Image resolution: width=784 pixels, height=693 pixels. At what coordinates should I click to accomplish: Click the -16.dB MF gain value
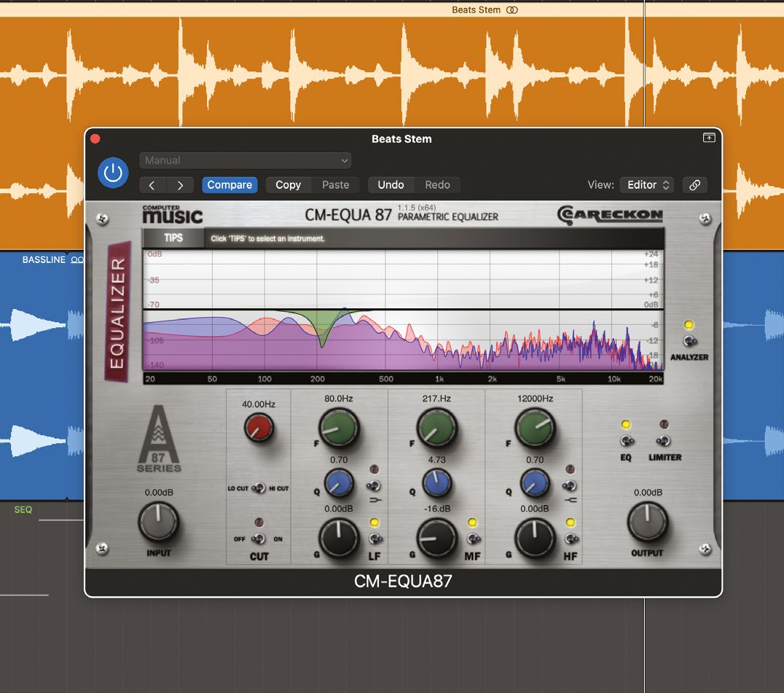437,509
